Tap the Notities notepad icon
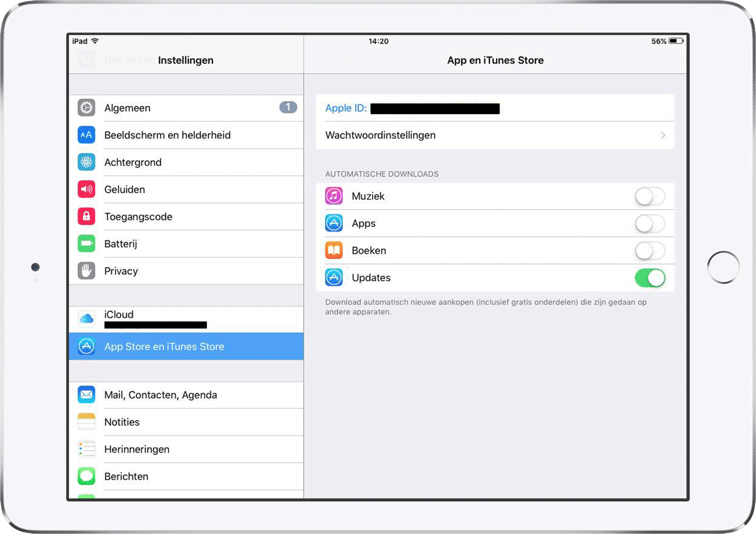Image resolution: width=756 pixels, height=534 pixels. 86,422
